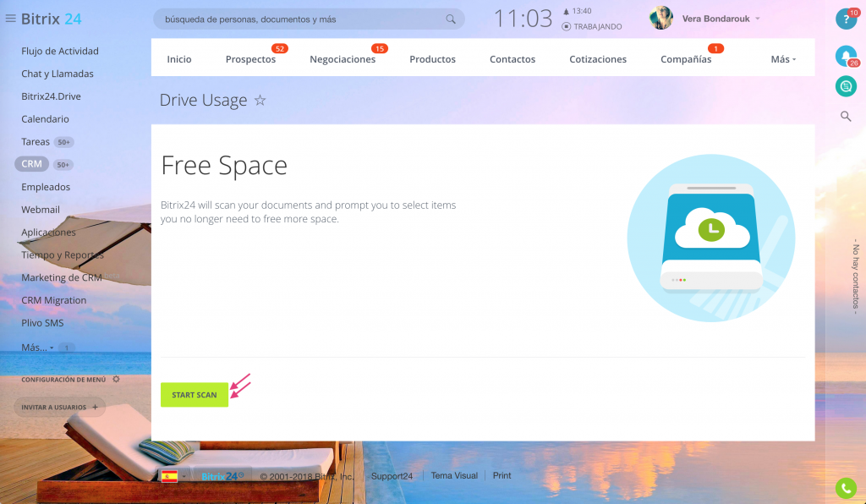Click the TRABAJANDO work status indicator
The image size is (866, 504).
(x=591, y=26)
